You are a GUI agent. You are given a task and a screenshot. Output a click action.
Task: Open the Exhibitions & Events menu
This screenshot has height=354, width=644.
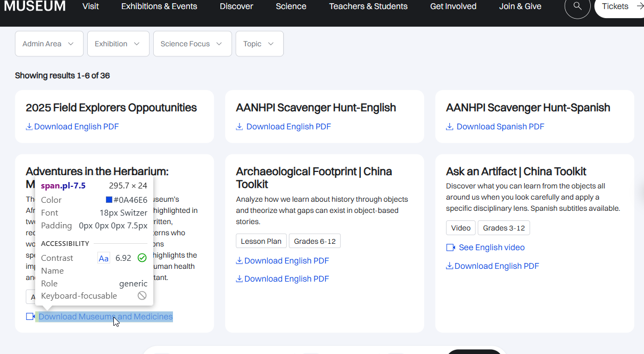click(x=159, y=6)
